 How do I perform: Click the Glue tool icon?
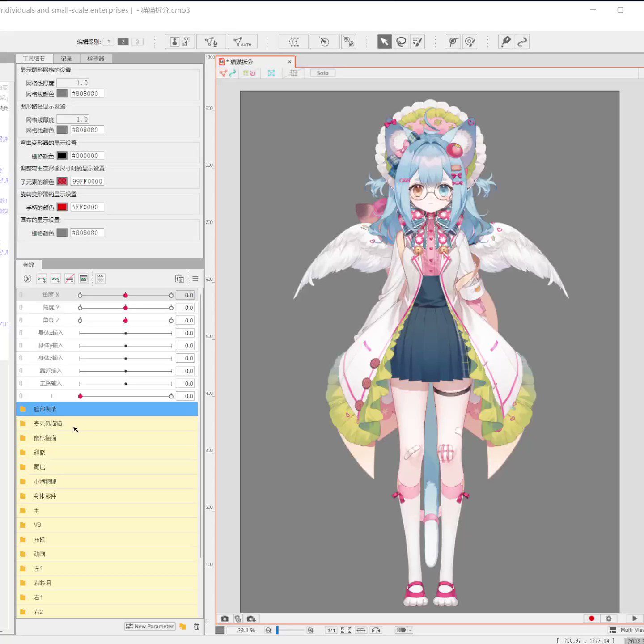point(349,42)
